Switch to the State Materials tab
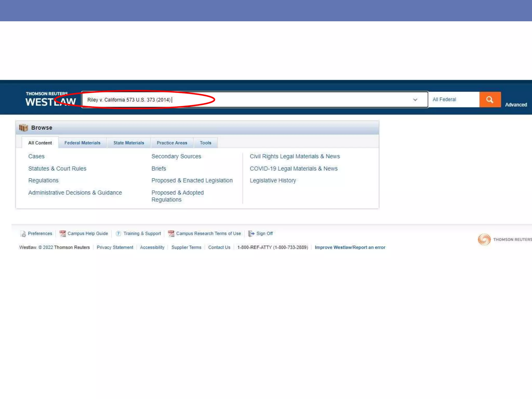532x399 pixels. tap(129, 143)
